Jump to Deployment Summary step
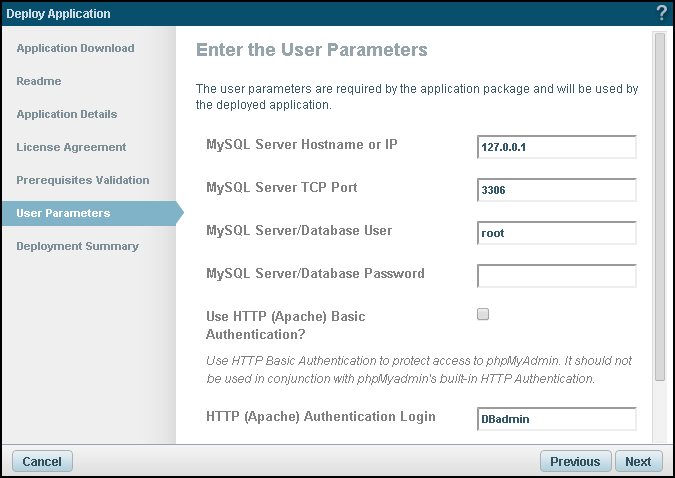Screen dimensions: 675x478 77,246
